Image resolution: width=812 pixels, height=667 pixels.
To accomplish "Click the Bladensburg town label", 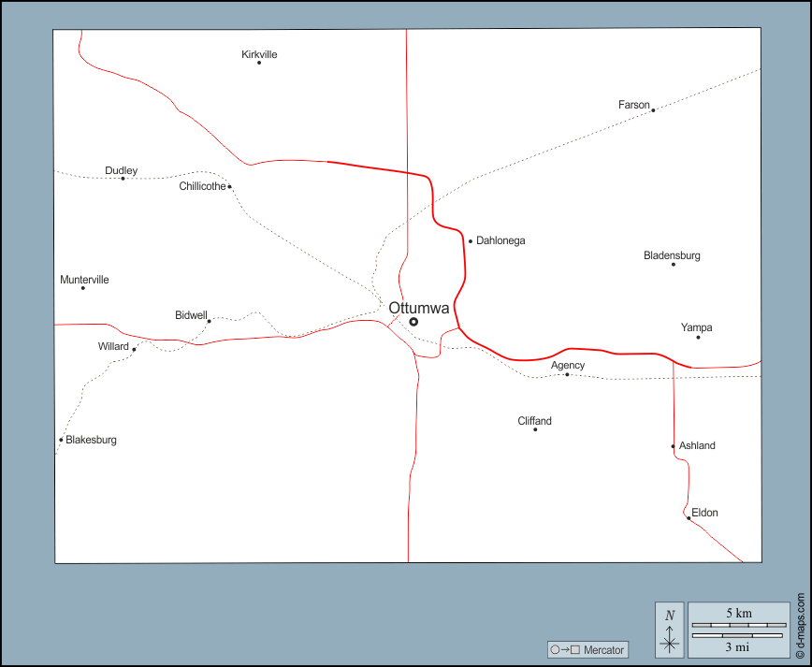I will (x=672, y=255).
